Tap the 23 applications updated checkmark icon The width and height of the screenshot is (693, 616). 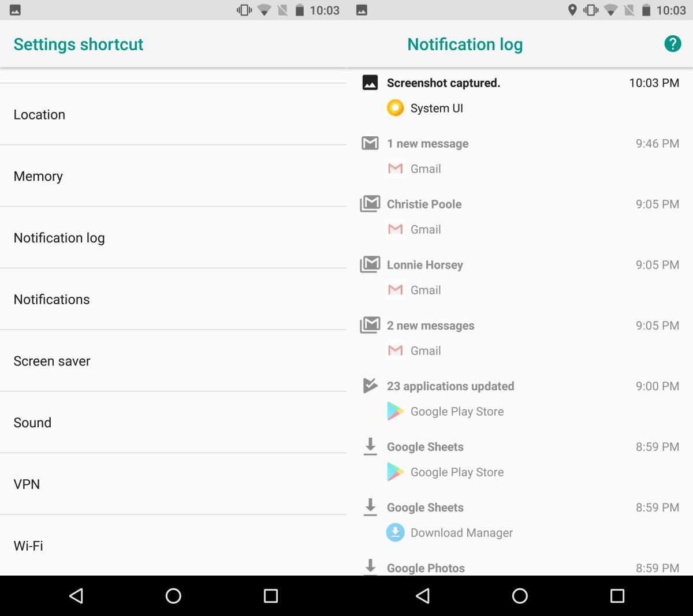click(370, 385)
